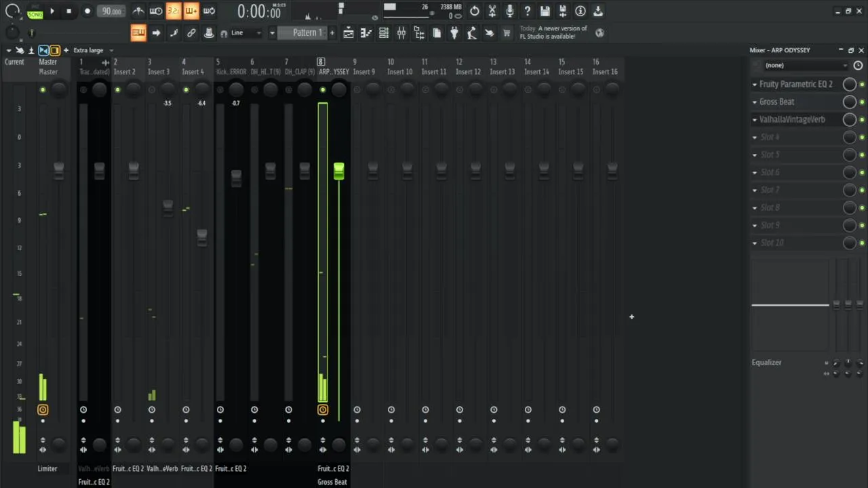Toggle the metronome icon
Viewport: 868px width, 488px height.
[138, 11]
